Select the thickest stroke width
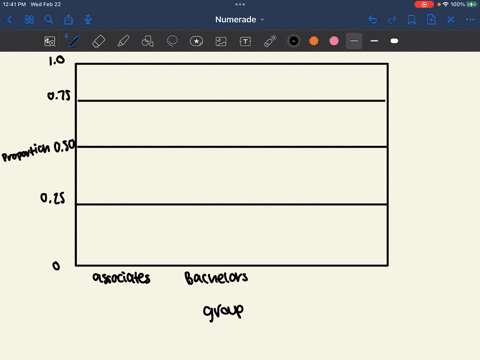Screen dimensions: 480x360 tap(394, 41)
